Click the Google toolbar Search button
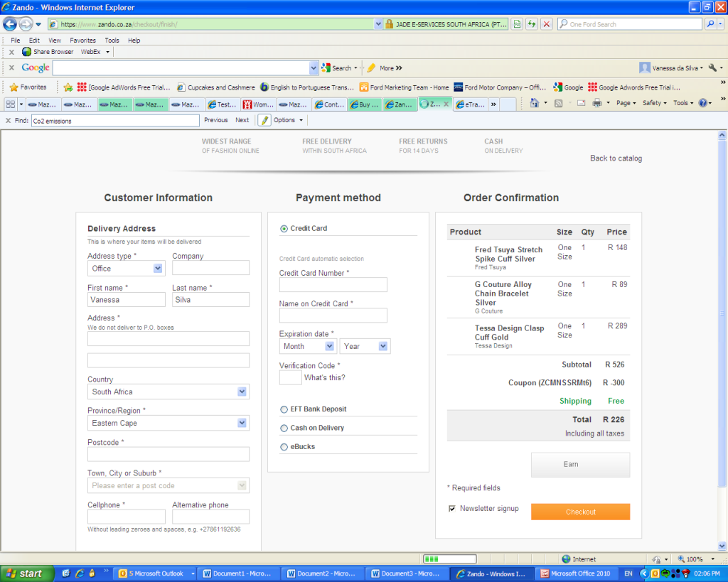Viewport: 728px width, 582px height. [x=339, y=68]
